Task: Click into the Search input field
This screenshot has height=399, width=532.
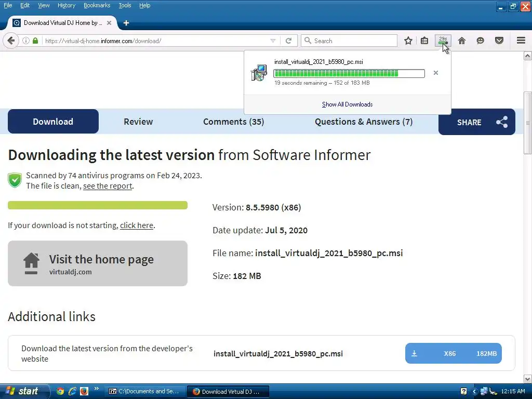Action: point(349,41)
